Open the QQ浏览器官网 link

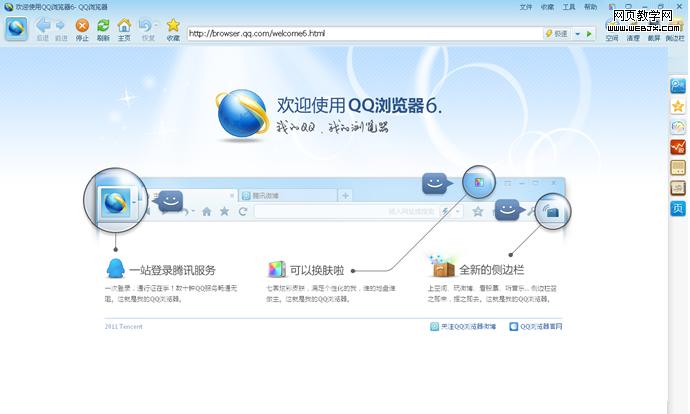(x=540, y=326)
